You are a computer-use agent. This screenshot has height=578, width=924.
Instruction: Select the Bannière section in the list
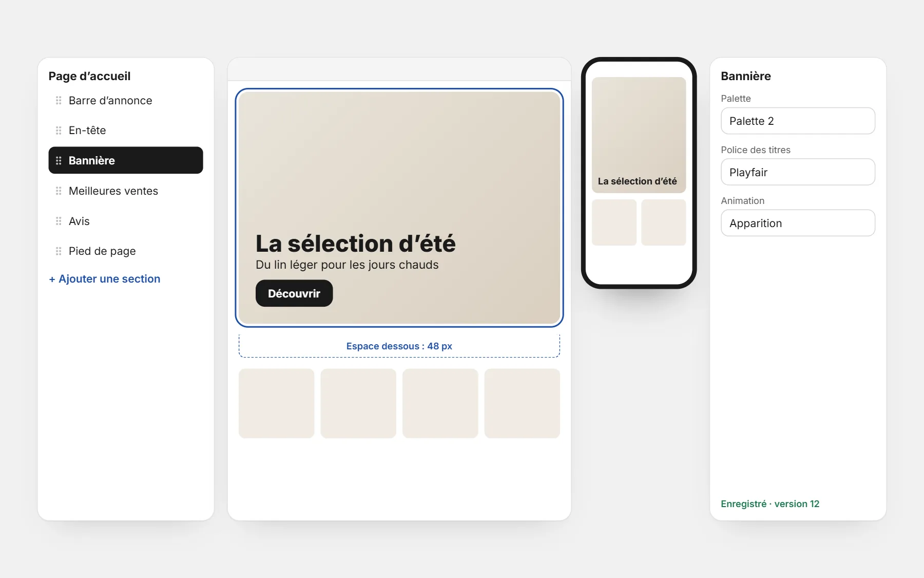(126, 160)
